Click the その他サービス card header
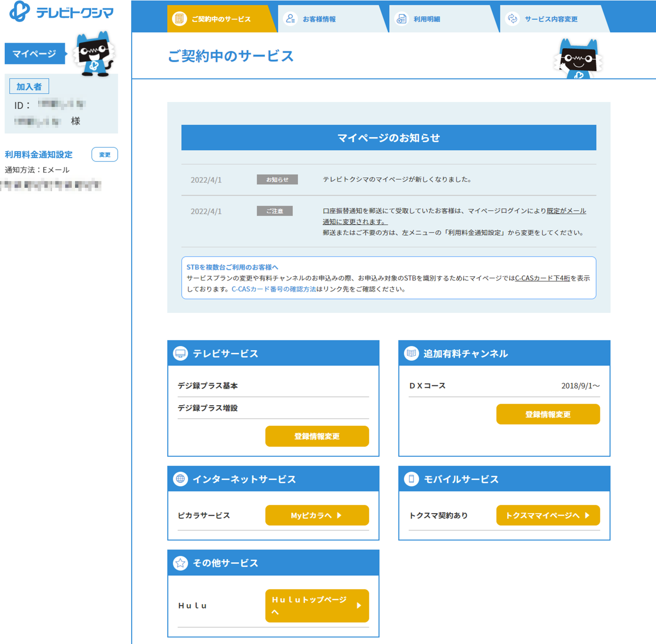The width and height of the screenshot is (656, 644). [274, 562]
